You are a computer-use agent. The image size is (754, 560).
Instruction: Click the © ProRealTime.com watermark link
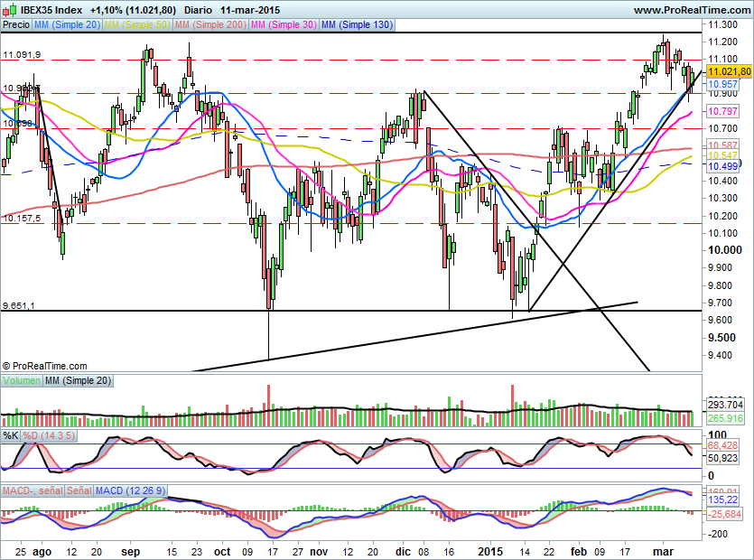44,367
